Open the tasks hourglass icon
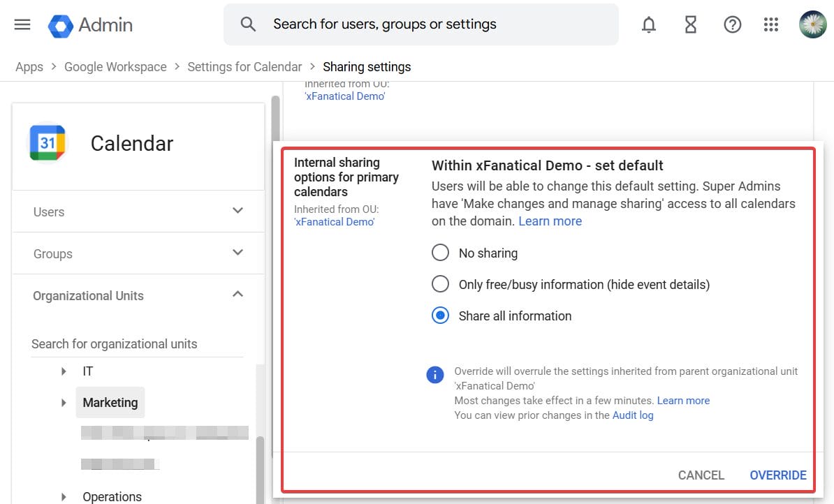 tap(690, 24)
